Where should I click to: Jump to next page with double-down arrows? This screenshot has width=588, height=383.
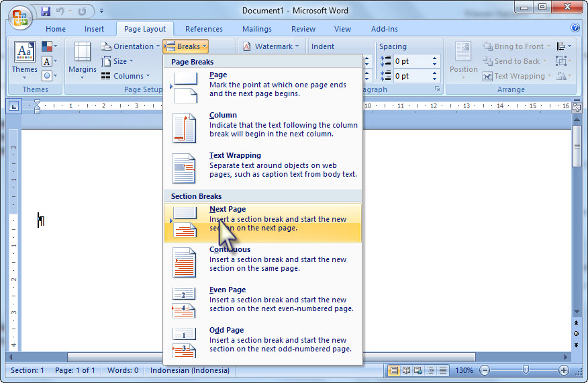[577, 345]
